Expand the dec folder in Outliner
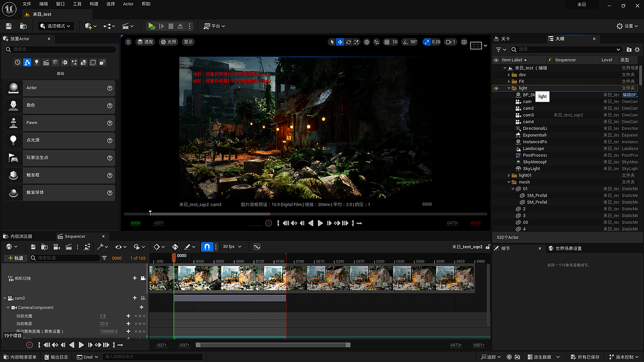Image resolution: width=644 pixels, height=362 pixels. point(509,75)
